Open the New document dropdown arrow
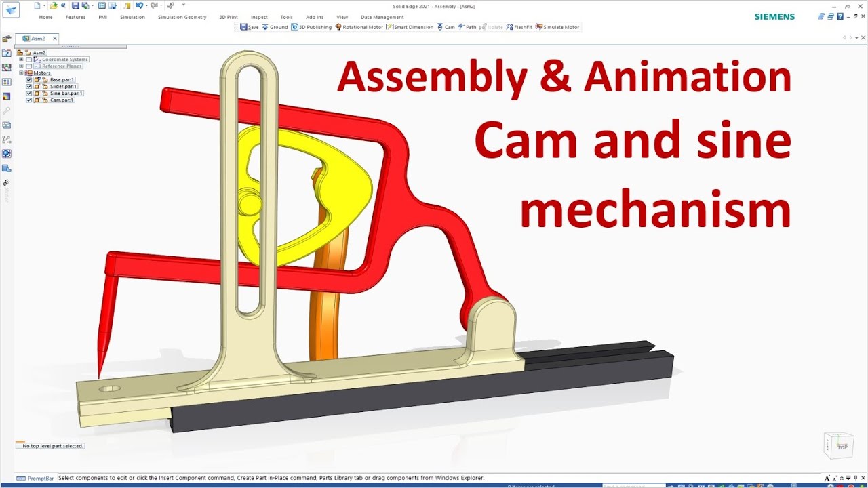The height and width of the screenshot is (488, 868). tap(44, 5)
